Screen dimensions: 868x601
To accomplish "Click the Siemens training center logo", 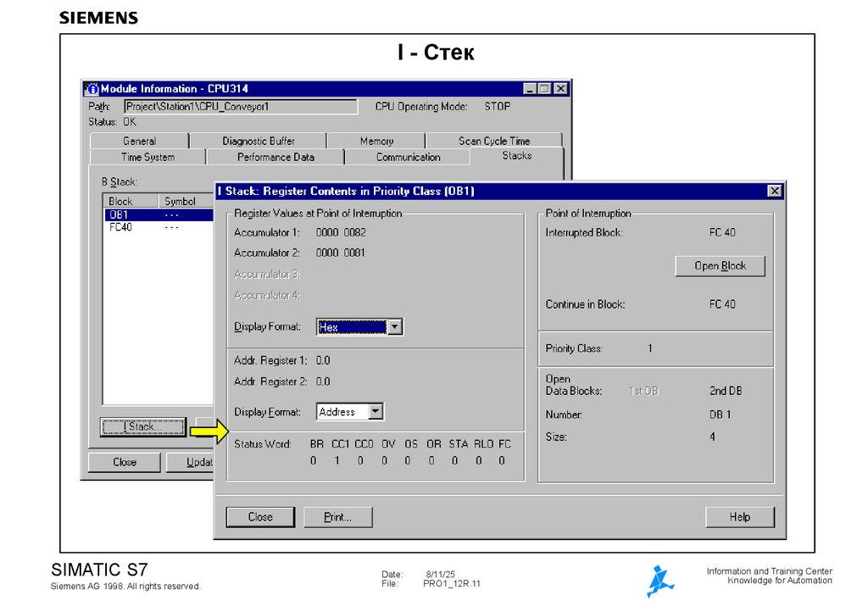I will click(x=659, y=581).
